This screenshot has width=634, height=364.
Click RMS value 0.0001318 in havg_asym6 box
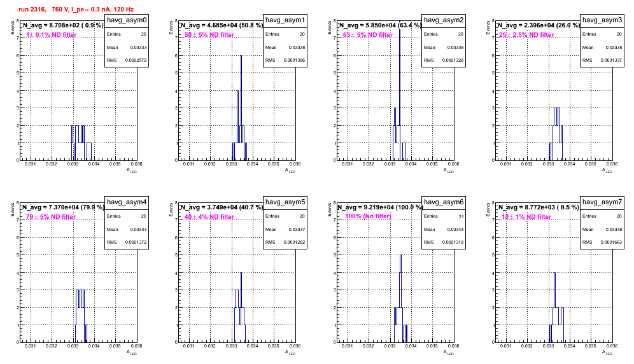tap(454, 242)
